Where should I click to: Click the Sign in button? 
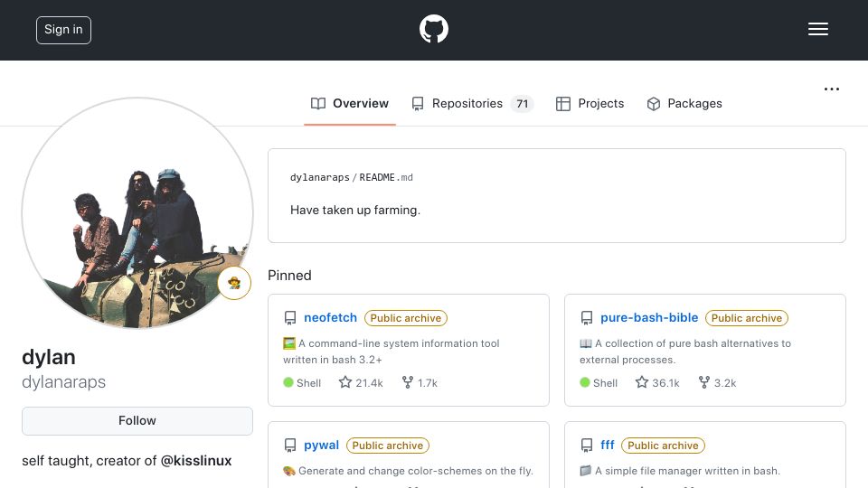click(x=63, y=30)
